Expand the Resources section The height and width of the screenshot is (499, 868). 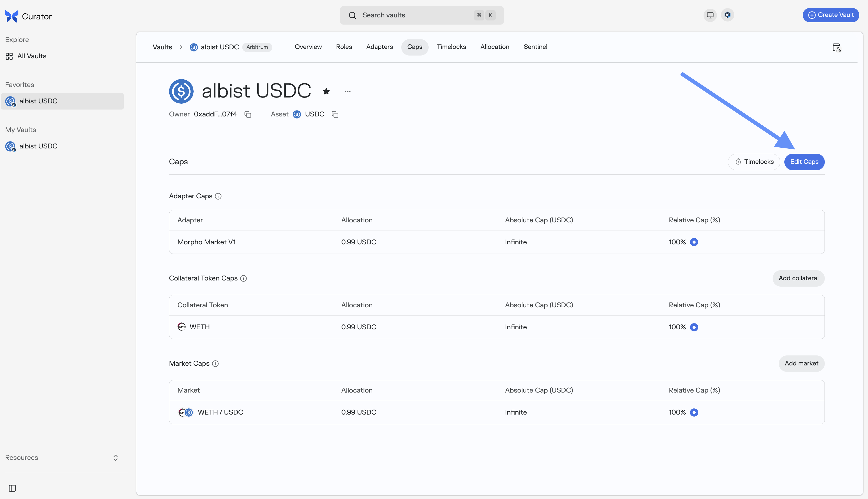(x=115, y=458)
